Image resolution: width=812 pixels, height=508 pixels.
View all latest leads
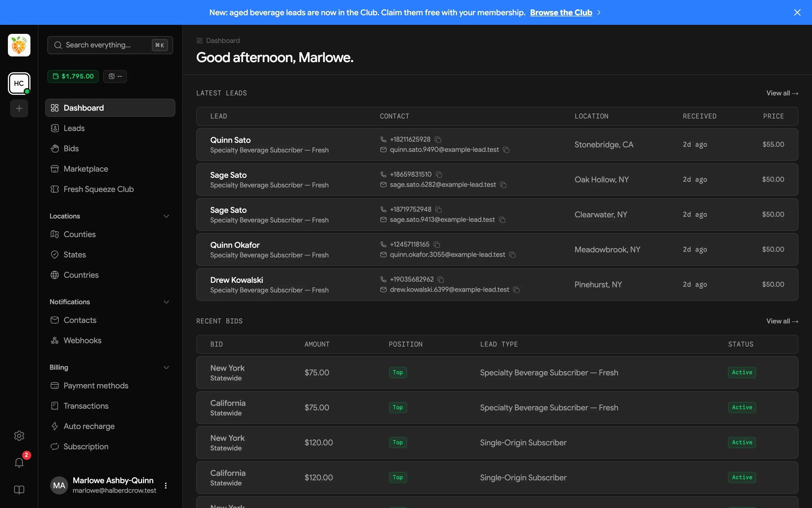pyautogui.click(x=782, y=93)
